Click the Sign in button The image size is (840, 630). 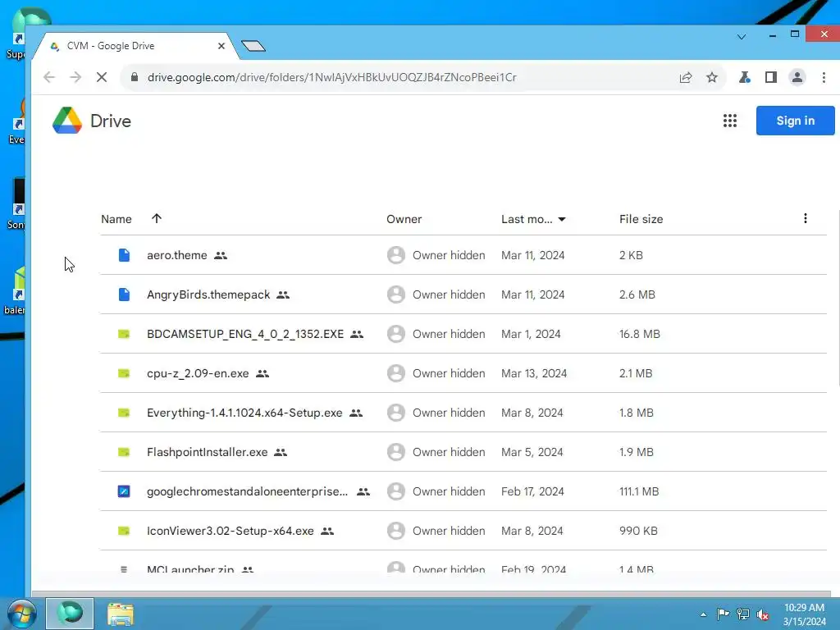(795, 121)
